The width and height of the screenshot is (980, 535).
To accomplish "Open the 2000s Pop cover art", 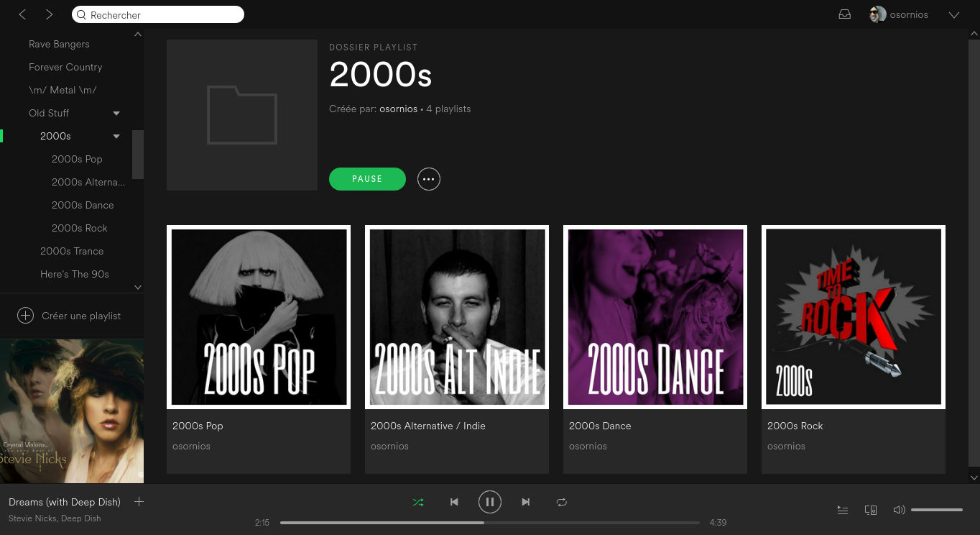I will pyautogui.click(x=259, y=317).
